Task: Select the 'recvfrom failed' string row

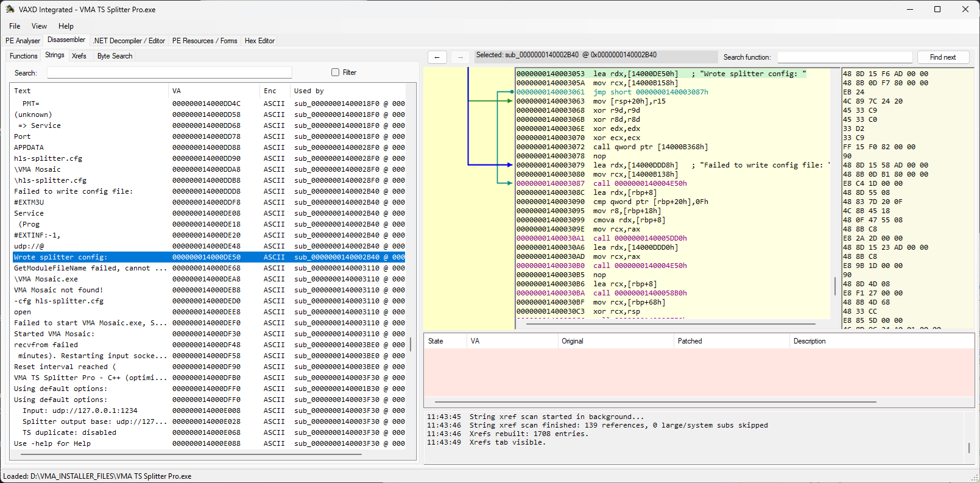Action: point(209,345)
